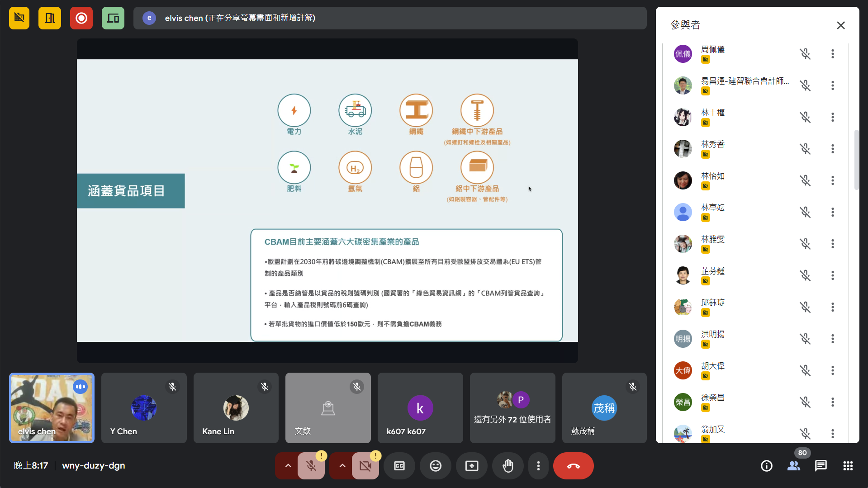Expand the microphone audio settings arrow
Viewport: 868px width, 488px height.
coord(288,466)
